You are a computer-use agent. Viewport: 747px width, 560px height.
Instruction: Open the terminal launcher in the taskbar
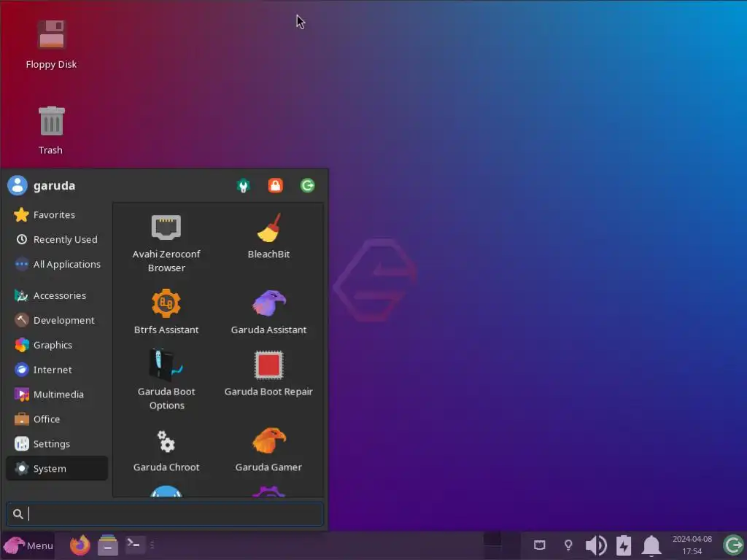(134, 544)
